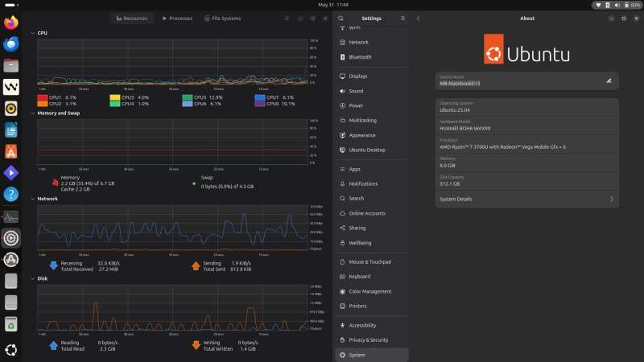The image size is (644, 362).
Task: Open Firefox from the dock
Action: (11, 23)
